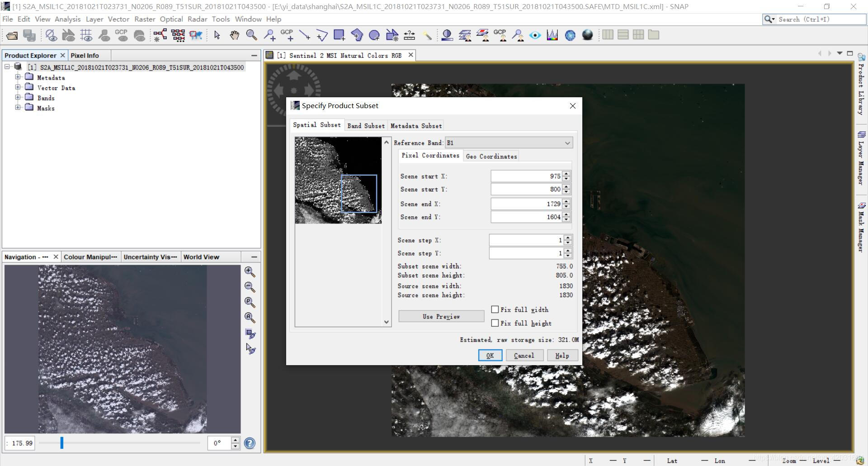
Task: Increase Scene step X with up arrow
Action: coord(568,238)
